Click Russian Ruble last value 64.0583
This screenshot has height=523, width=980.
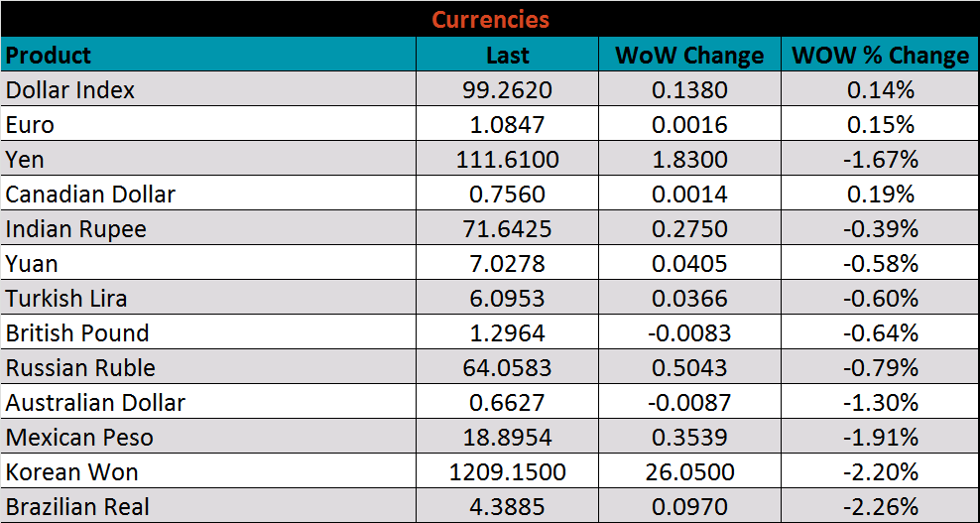pyautogui.click(x=507, y=368)
